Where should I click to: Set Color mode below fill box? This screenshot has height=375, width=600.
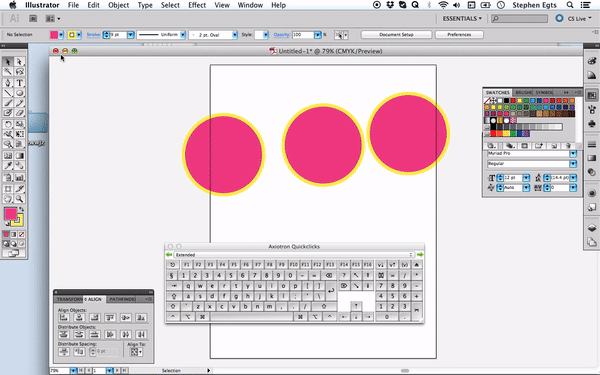pos(6,234)
